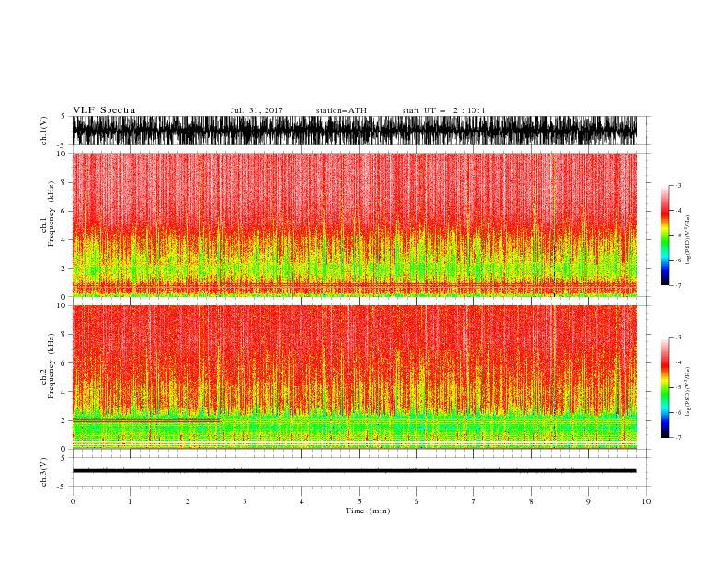Click the ch.1 PSD color scale bar
This screenshot has height=563, width=728.
pyautogui.click(x=665, y=236)
